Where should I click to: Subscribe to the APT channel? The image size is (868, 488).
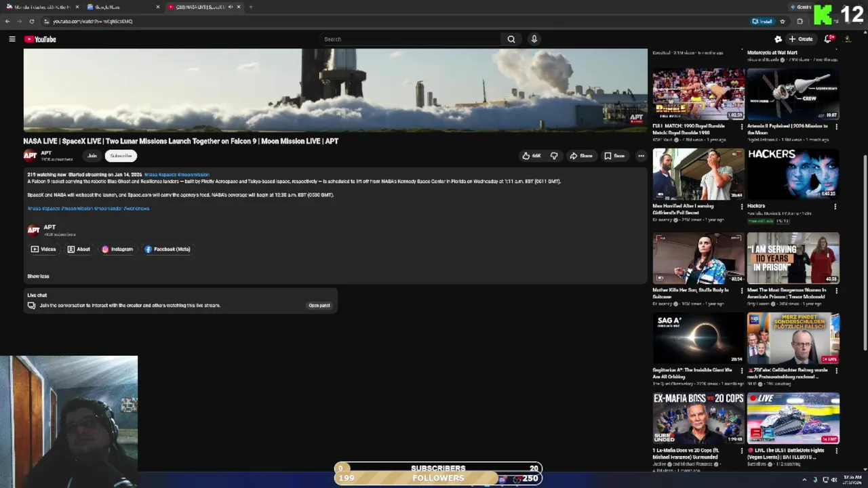[x=121, y=156]
